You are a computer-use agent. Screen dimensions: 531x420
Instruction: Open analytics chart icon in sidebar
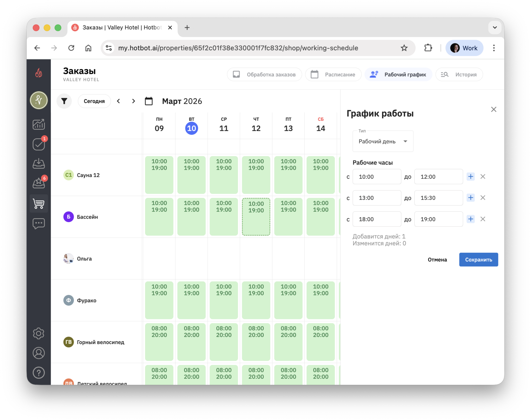[x=39, y=124]
